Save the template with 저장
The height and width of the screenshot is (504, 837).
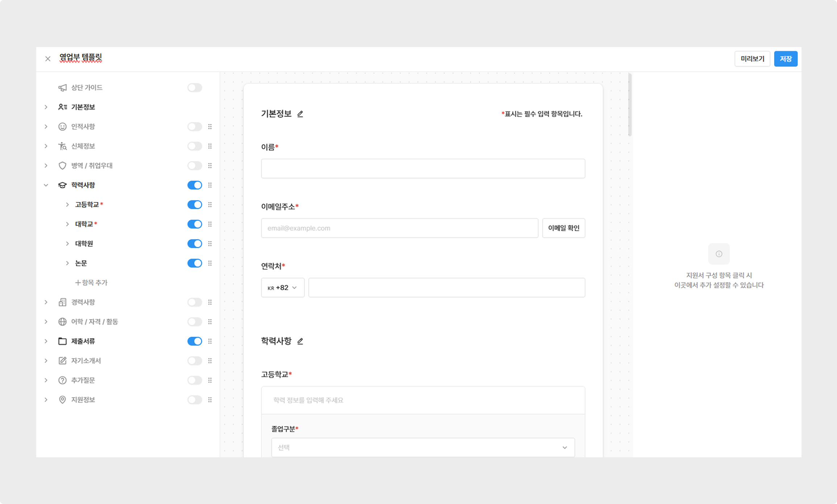point(786,59)
